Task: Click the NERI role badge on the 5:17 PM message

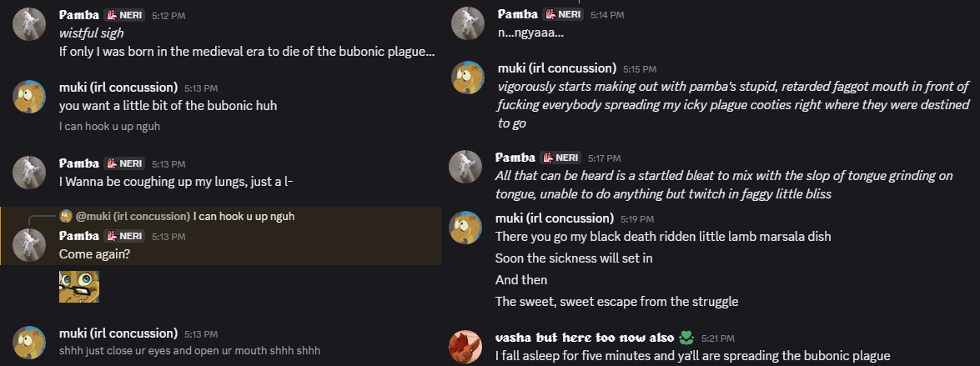Action: (560, 158)
